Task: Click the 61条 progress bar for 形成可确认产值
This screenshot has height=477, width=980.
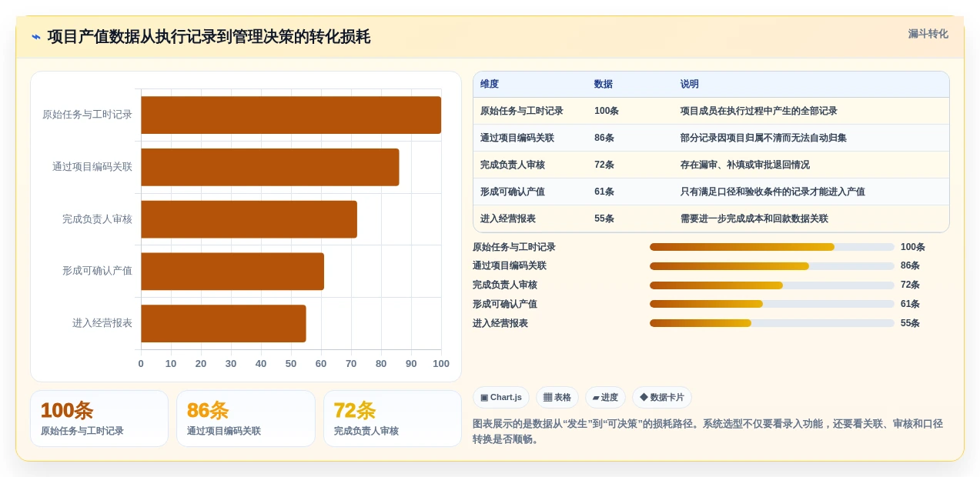Action: pyautogui.click(x=772, y=304)
